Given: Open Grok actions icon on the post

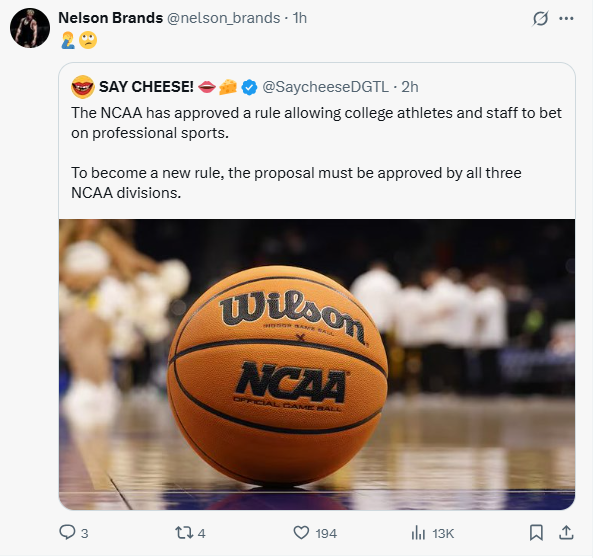Looking at the screenshot, I should click(x=541, y=18).
